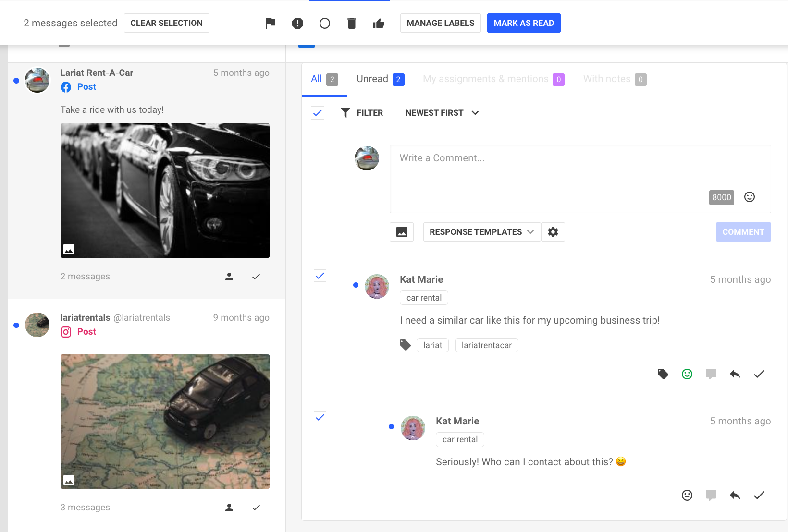The image size is (788, 532).
Task: Click Manage Labels button
Action: tap(441, 23)
